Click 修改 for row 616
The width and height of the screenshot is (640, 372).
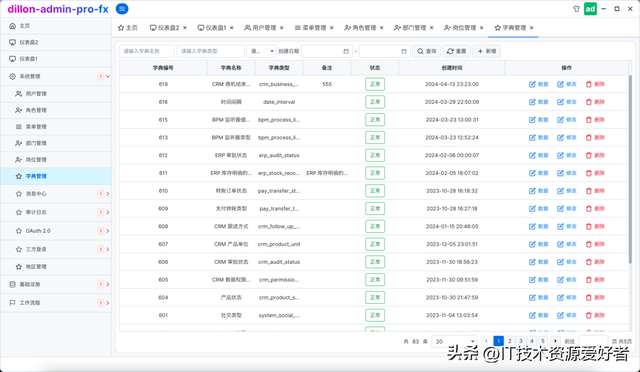[x=567, y=102]
